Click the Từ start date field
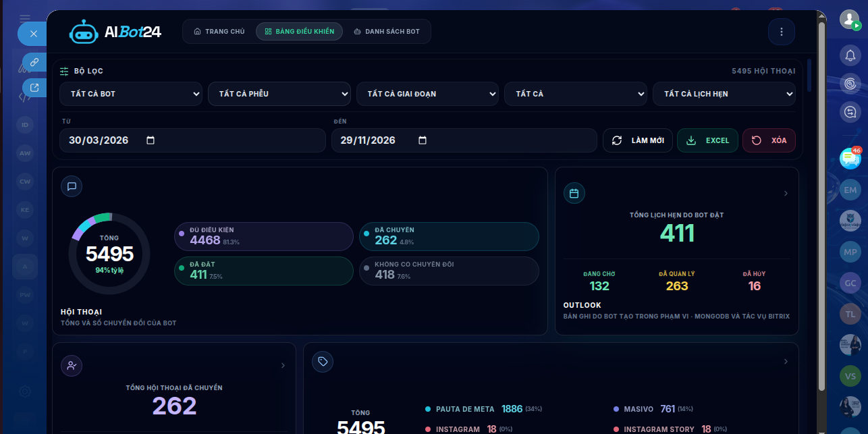868x434 pixels. (x=192, y=140)
